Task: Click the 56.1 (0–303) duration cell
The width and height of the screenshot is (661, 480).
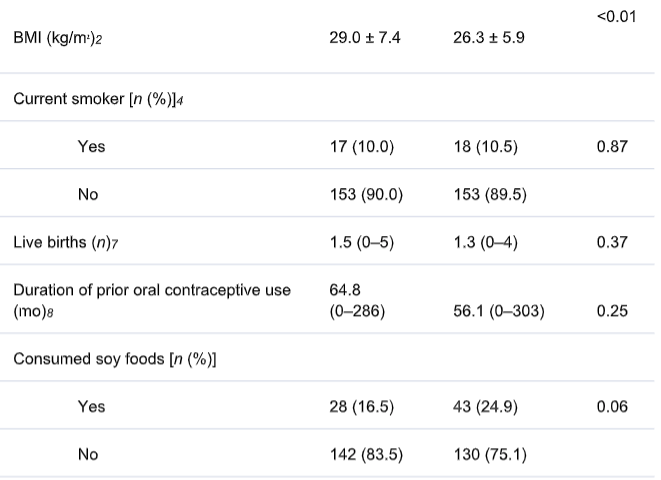Action: click(x=498, y=311)
